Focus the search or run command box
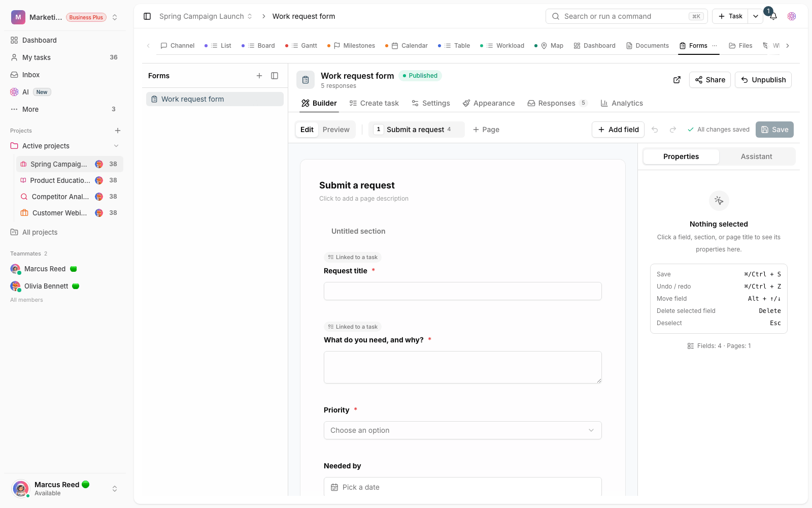 click(x=627, y=16)
